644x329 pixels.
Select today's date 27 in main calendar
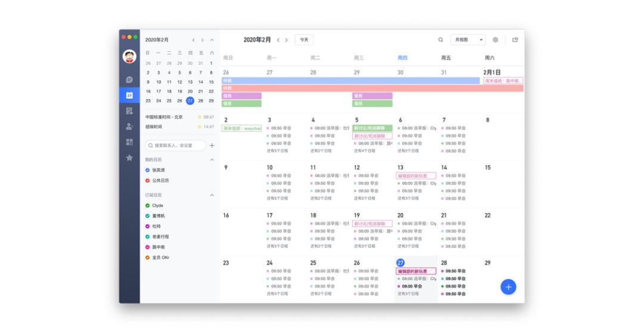401,263
